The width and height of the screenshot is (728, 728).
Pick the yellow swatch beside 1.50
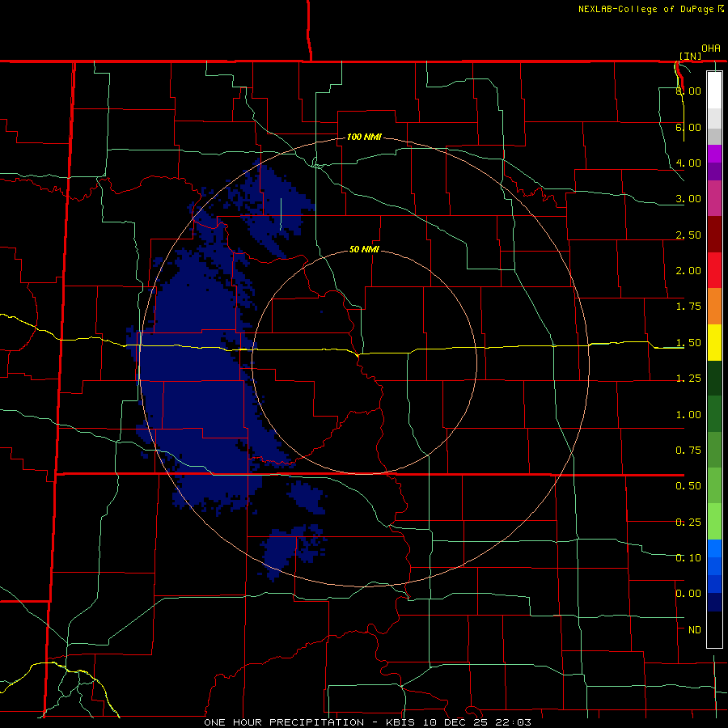(x=714, y=342)
